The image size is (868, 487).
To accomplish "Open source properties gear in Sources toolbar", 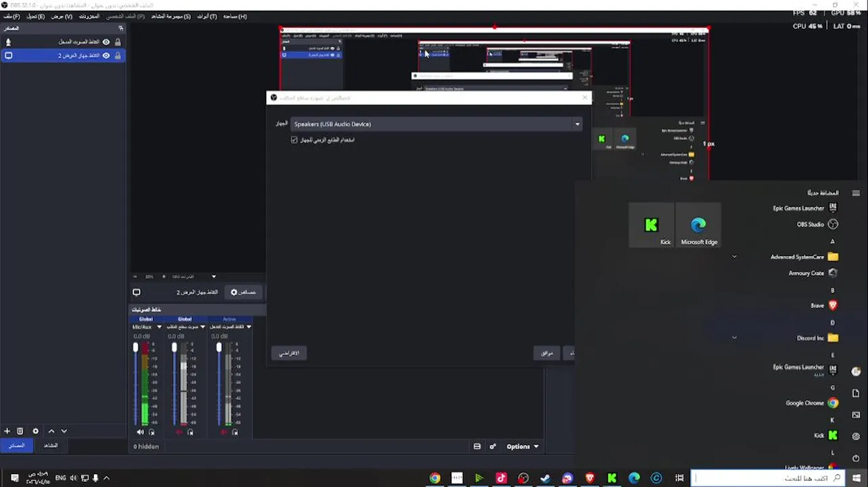I will pyautogui.click(x=36, y=431).
